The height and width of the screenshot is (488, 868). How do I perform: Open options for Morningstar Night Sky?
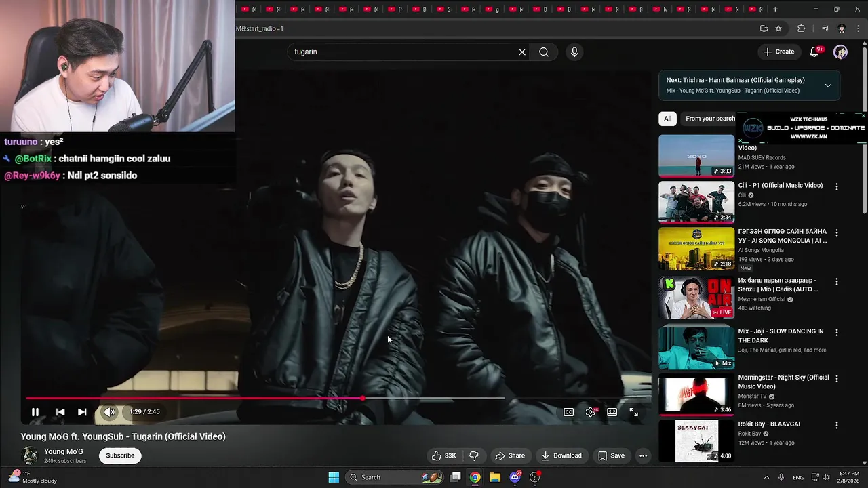click(x=836, y=379)
